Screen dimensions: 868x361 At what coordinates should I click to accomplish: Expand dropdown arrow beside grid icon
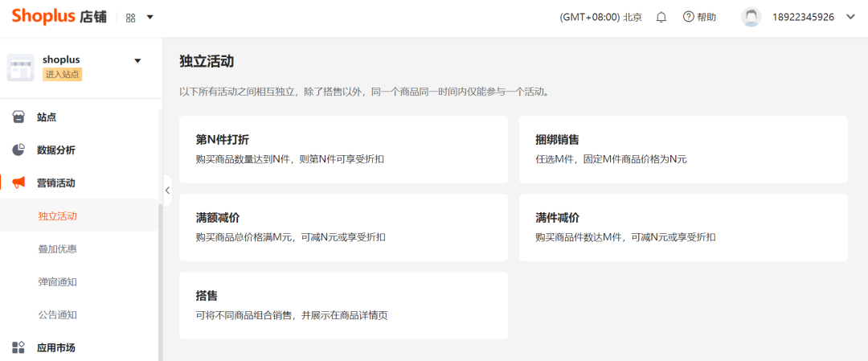(149, 18)
